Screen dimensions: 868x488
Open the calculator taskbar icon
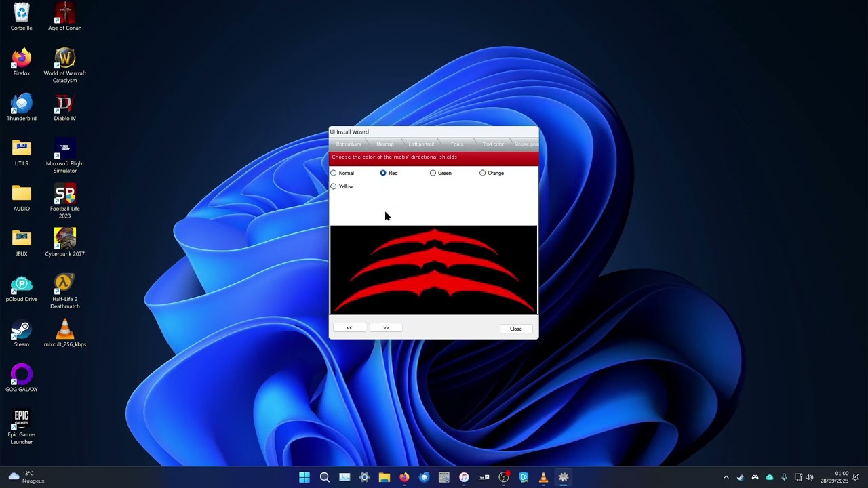(444, 477)
